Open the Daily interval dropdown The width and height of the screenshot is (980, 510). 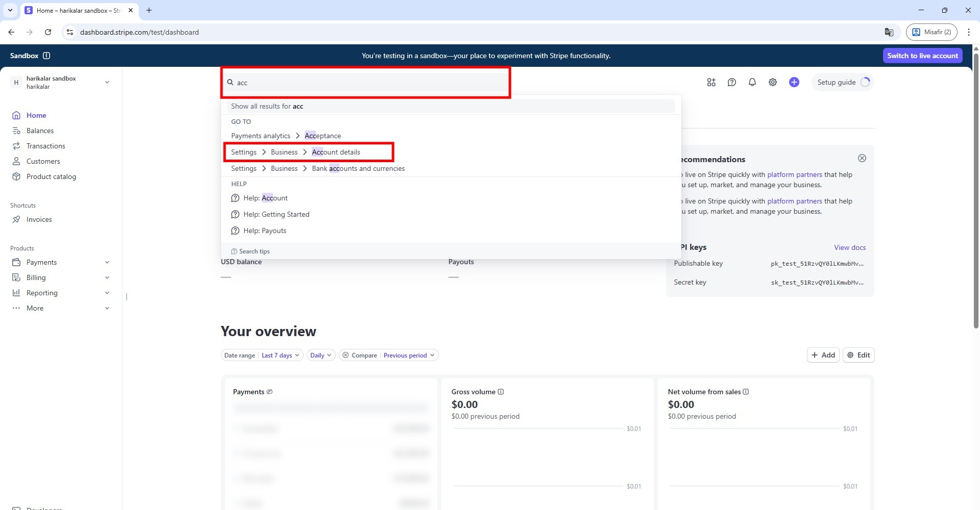point(321,355)
